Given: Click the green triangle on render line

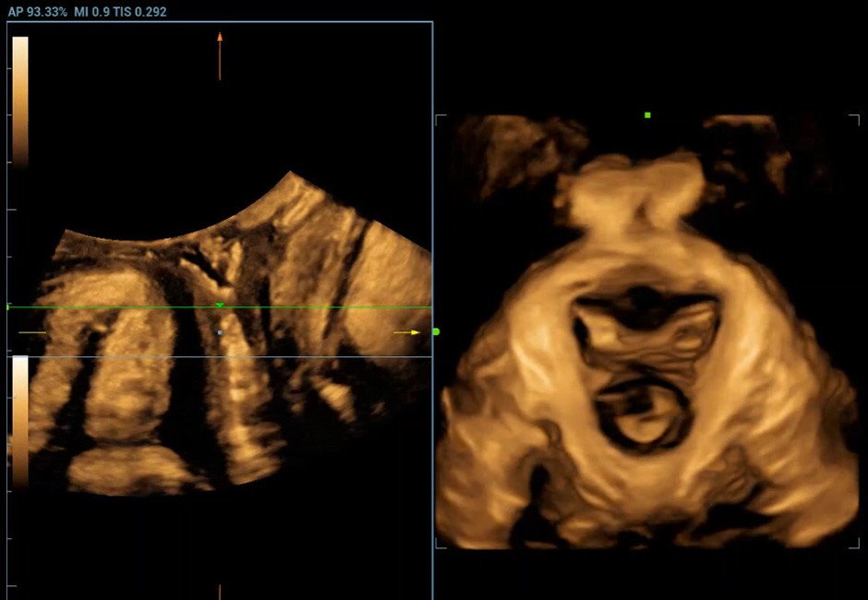Looking at the screenshot, I should point(220,305).
